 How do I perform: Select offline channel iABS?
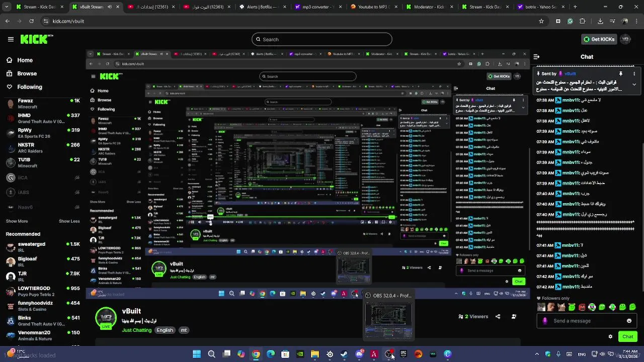[x=43, y=192]
